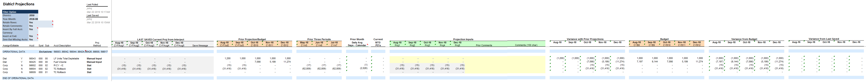Image resolution: width=868 pixels, height=82 pixels.
Task: Click the 1,200 Prior Projection value
Action: [x=227, y=59]
